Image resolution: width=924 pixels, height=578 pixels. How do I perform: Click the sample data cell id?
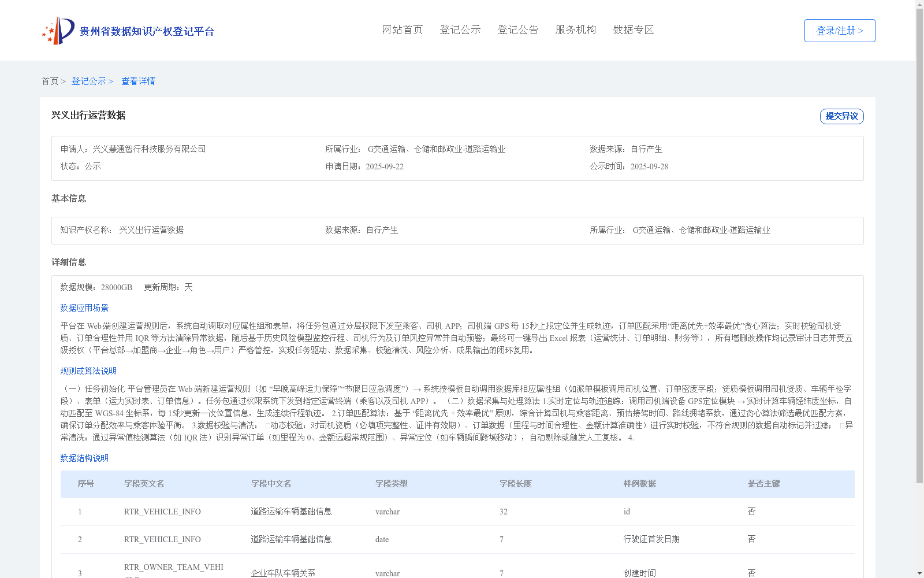[627, 512]
